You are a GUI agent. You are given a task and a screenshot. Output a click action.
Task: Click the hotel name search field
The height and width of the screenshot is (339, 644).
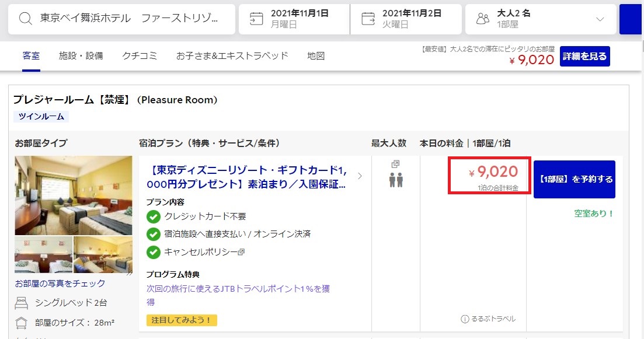click(121, 19)
